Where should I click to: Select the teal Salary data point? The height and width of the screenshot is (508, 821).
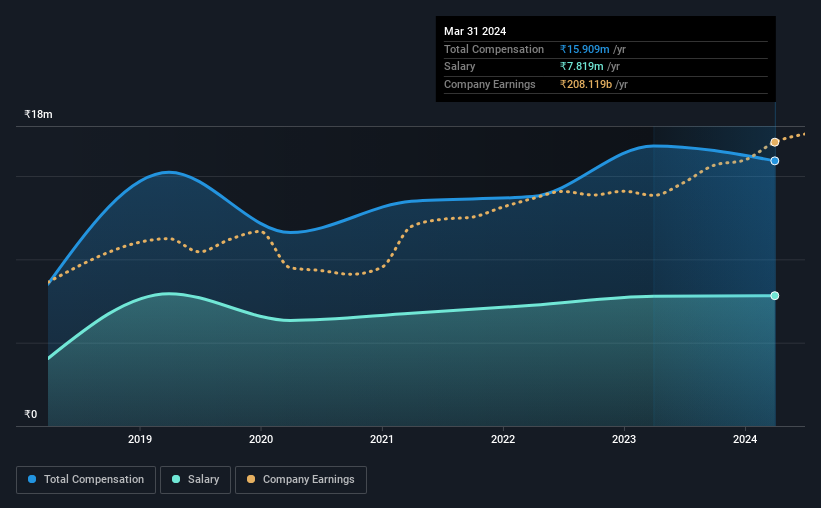pos(774,296)
